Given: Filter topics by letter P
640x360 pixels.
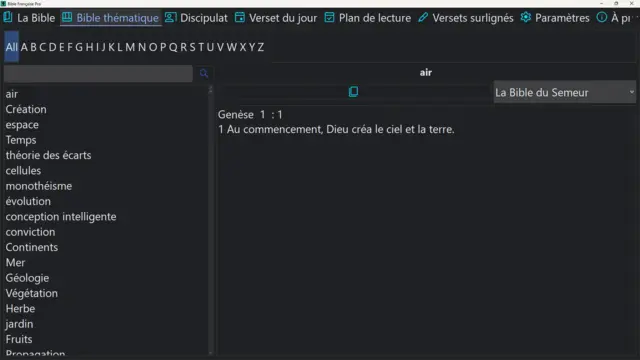Looking at the screenshot, I should (163, 47).
